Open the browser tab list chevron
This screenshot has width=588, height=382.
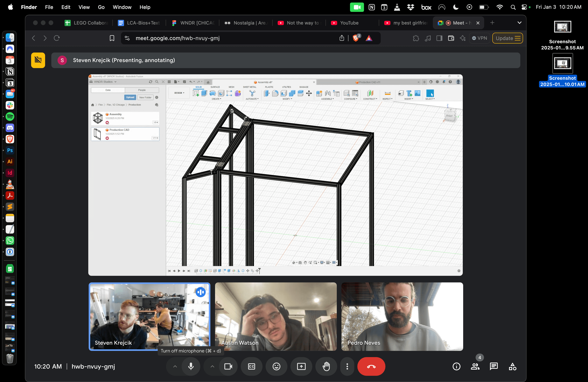pyautogui.click(x=519, y=23)
